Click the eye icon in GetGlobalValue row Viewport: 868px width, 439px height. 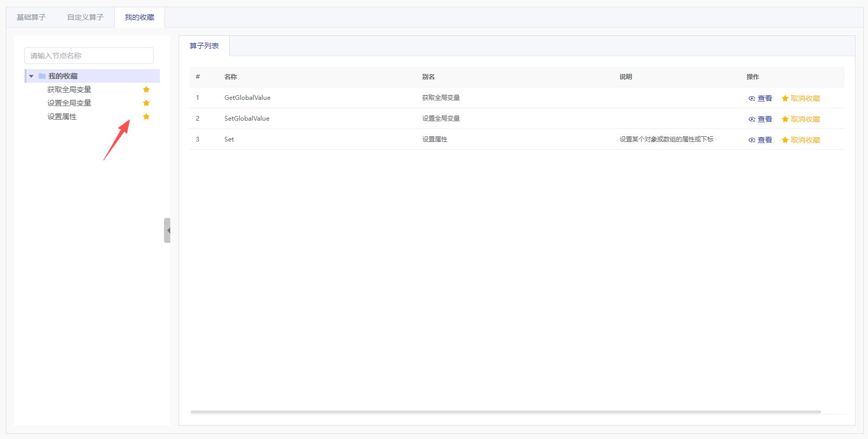(751, 98)
